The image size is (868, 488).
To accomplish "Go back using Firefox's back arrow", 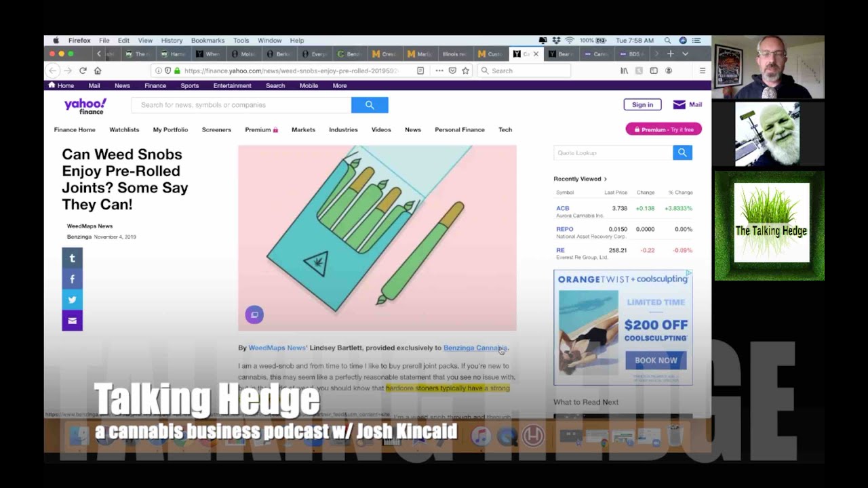I will [53, 70].
